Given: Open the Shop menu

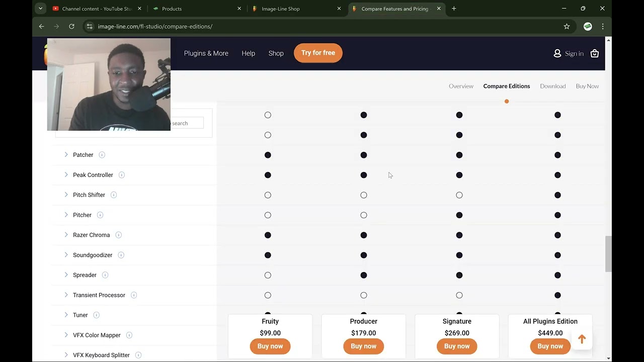Looking at the screenshot, I should point(276,53).
